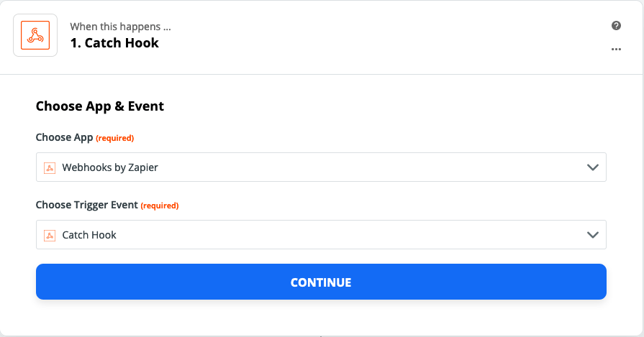Expand the Catch Hook trigger event chevron

point(593,235)
